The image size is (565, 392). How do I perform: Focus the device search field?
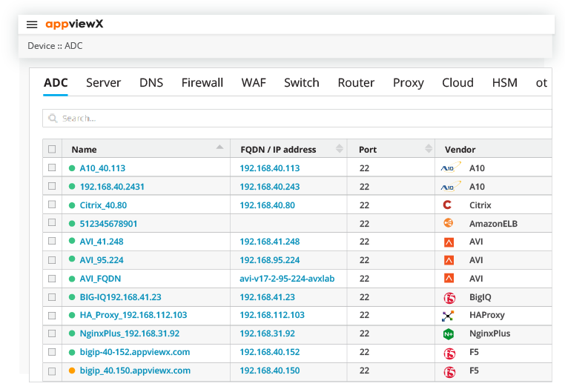coord(297,119)
